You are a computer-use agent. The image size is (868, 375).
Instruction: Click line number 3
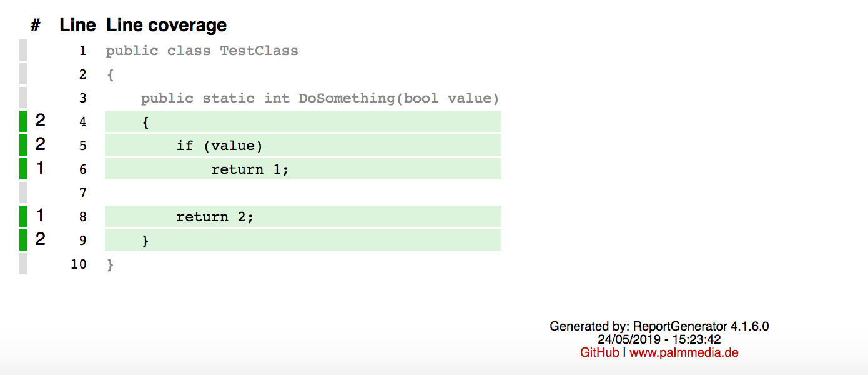pos(83,98)
